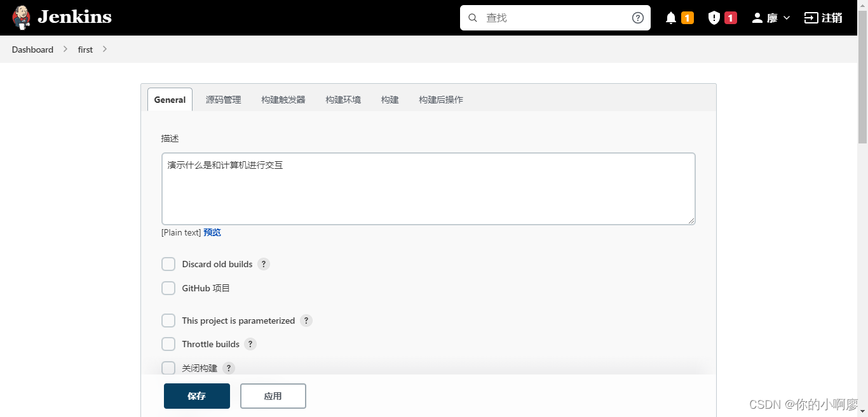Enable This project is parameterized
Viewport: 868px width, 417px height.
[168, 321]
